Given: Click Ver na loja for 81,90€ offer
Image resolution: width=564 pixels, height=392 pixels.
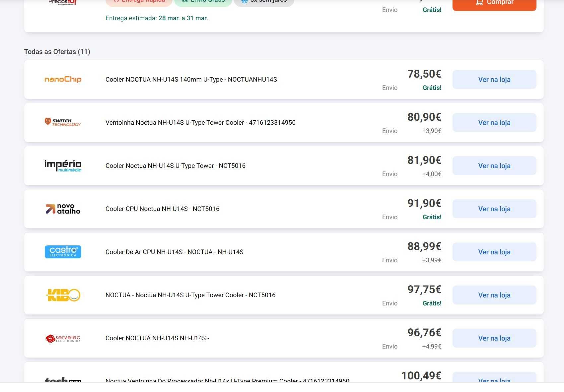Looking at the screenshot, I should pyautogui.click(x=494, y=166).
